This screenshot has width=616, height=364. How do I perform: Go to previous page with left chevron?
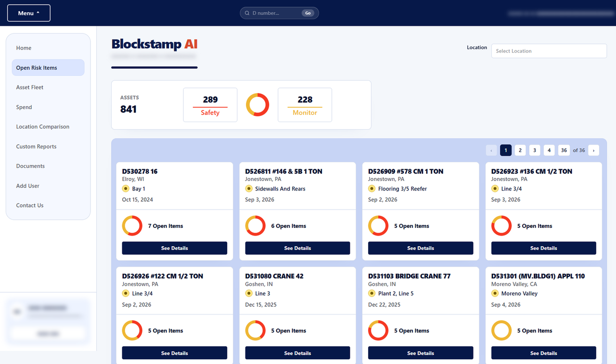tap(491, 151)
